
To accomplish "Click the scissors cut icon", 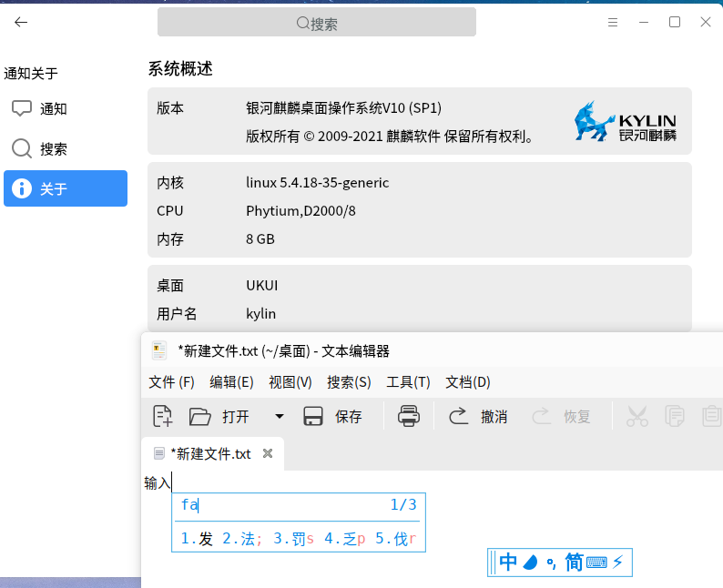I will [636, 416].
